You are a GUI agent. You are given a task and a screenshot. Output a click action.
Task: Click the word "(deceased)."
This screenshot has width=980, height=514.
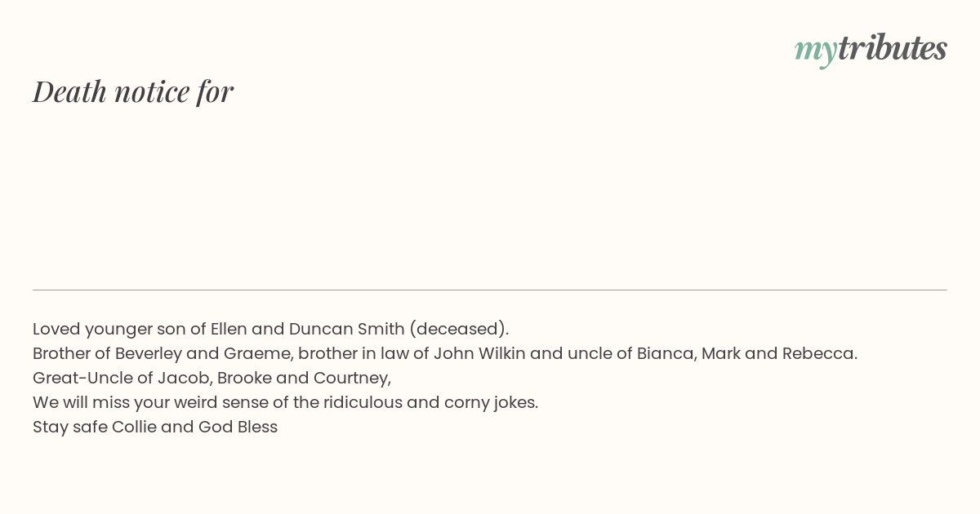click(459, 329)
